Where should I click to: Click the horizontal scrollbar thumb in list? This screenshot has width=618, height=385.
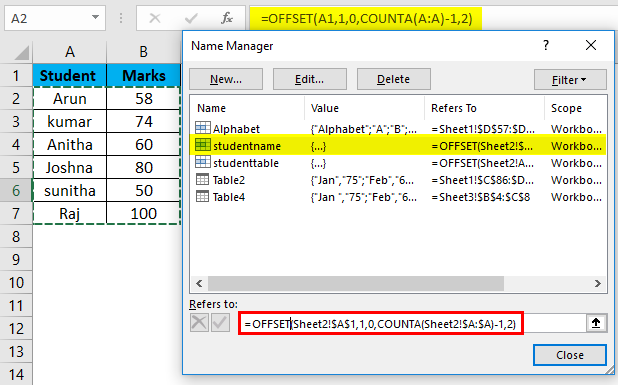click(x=356, y=283)
